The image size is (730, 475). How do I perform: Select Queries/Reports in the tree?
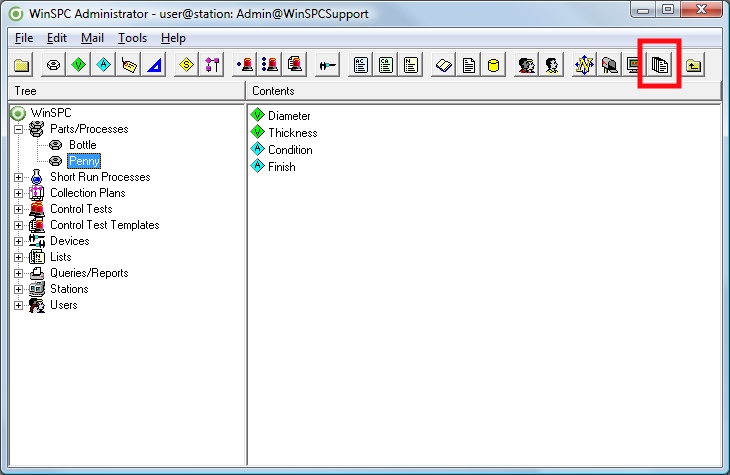coord(89,273)
